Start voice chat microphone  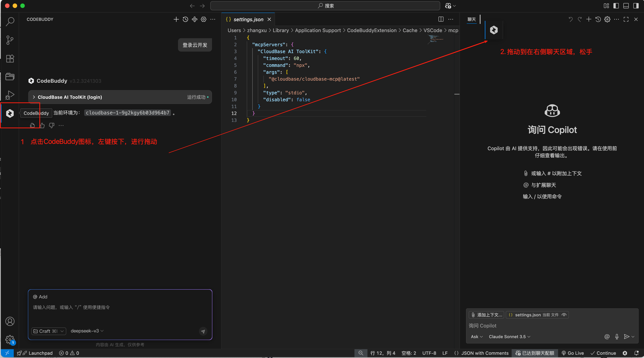click(x=617, y=336)
